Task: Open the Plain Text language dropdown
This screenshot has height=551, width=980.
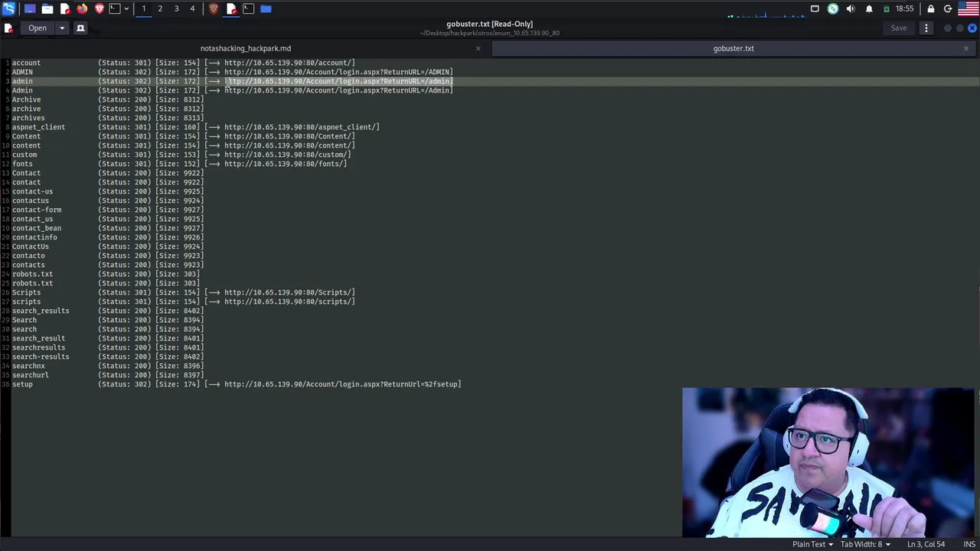Action: pyautogui.click(x=812, y=544)
